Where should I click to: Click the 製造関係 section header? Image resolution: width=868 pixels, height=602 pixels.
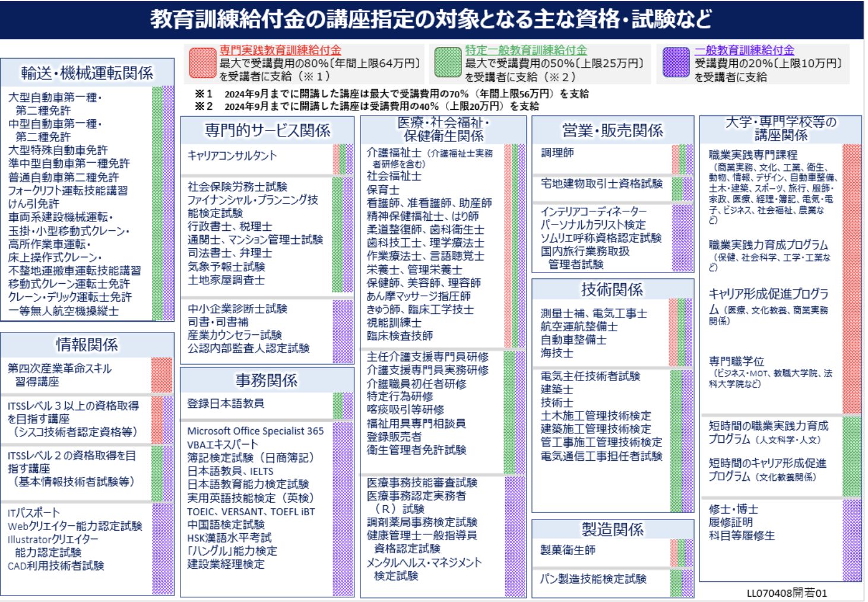point(612,530)
